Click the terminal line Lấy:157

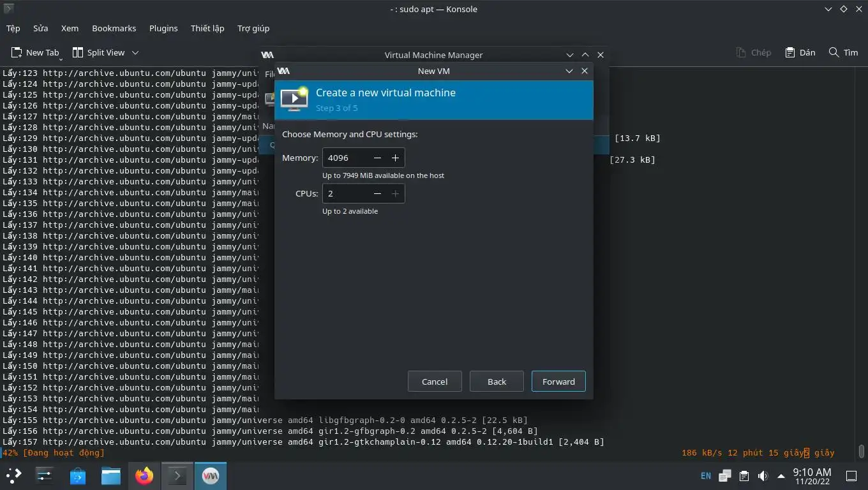pyautogui.click(x=303, y=442)
